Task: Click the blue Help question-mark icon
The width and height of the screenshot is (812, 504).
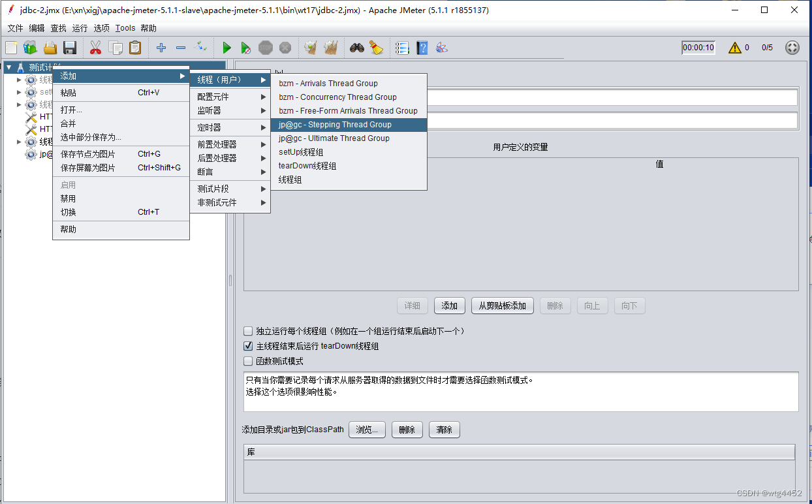Action: click(422, 48)
